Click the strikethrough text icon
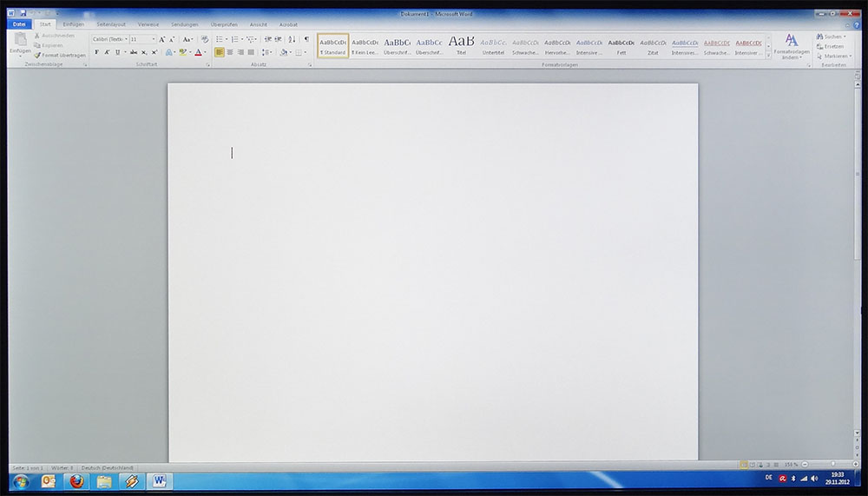 coord(133,52)
